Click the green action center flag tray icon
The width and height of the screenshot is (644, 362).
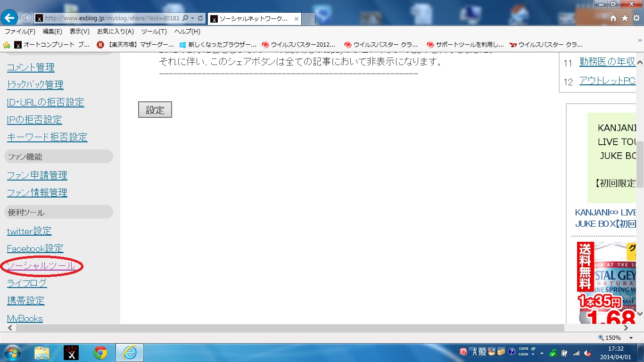click(553, 353)
